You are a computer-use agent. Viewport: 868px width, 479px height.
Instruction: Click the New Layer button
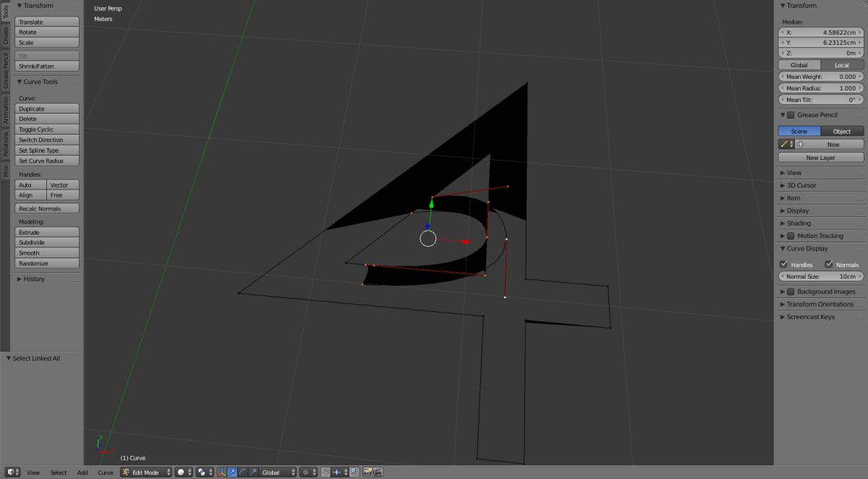pyautogui.click(x=821, y=157)
